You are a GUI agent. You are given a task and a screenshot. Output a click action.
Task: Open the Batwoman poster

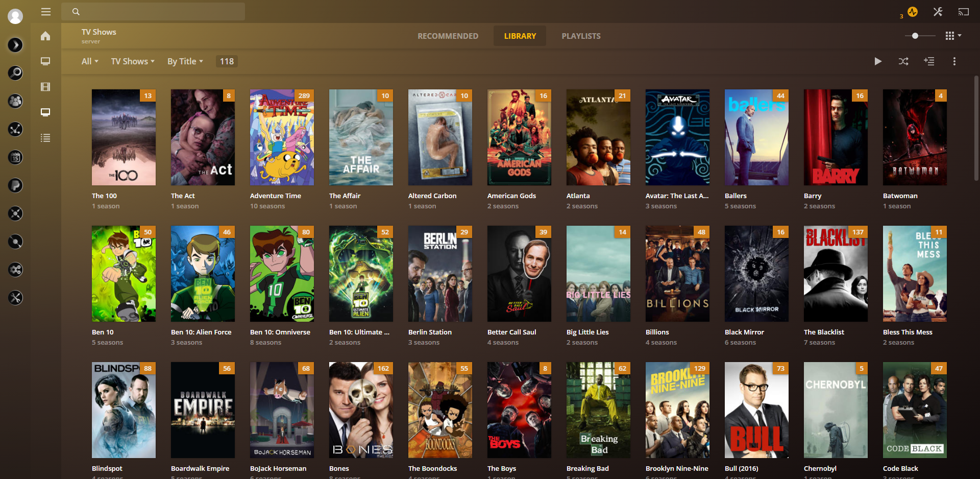pos(915,137)
